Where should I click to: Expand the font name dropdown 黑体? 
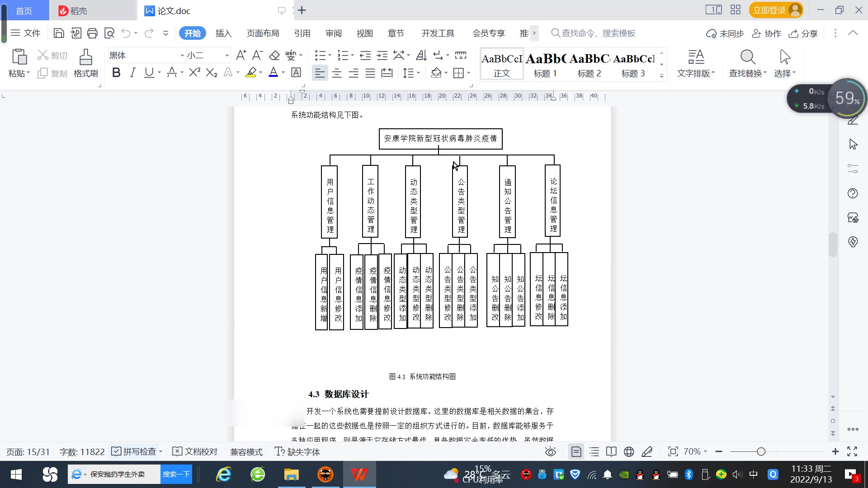[182, 56]
